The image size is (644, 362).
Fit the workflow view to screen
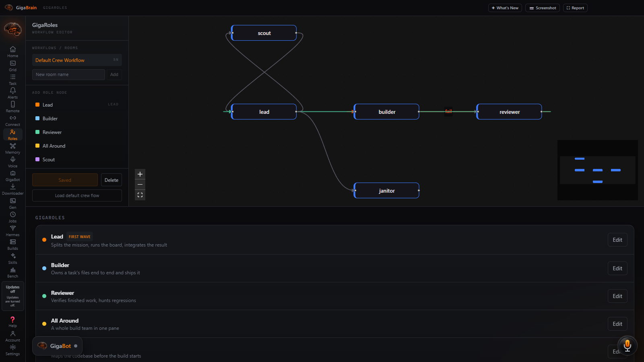140,195
